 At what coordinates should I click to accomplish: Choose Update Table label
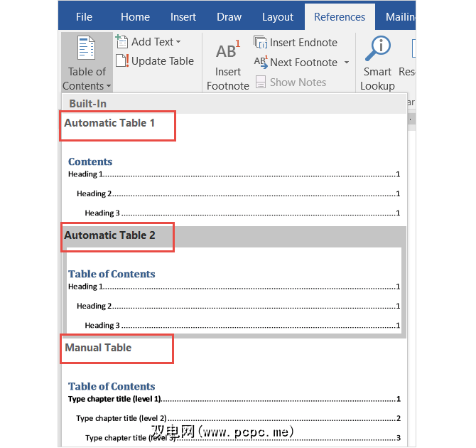click(x=163, y=61)
